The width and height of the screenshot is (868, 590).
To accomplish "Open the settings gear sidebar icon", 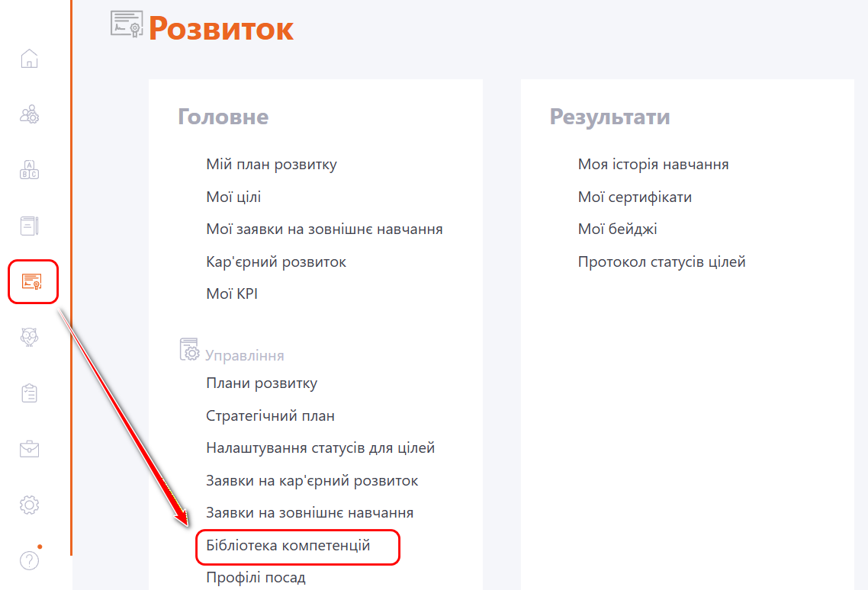I will coord(29,505).
